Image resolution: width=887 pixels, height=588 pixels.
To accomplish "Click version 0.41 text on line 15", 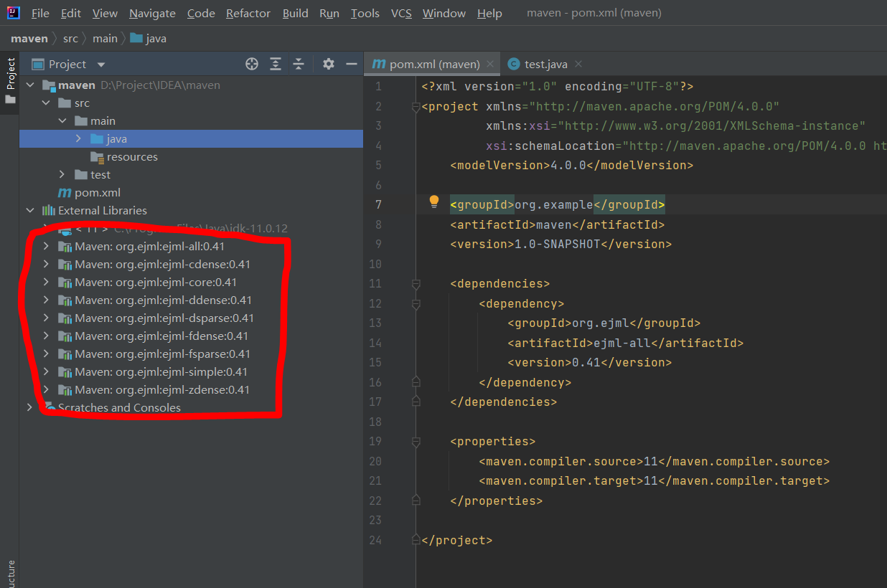I will tap(586, 362).
